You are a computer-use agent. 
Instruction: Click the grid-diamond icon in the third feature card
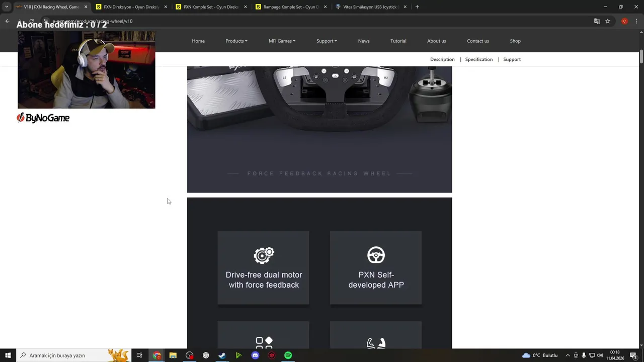(x=264, y=342)
